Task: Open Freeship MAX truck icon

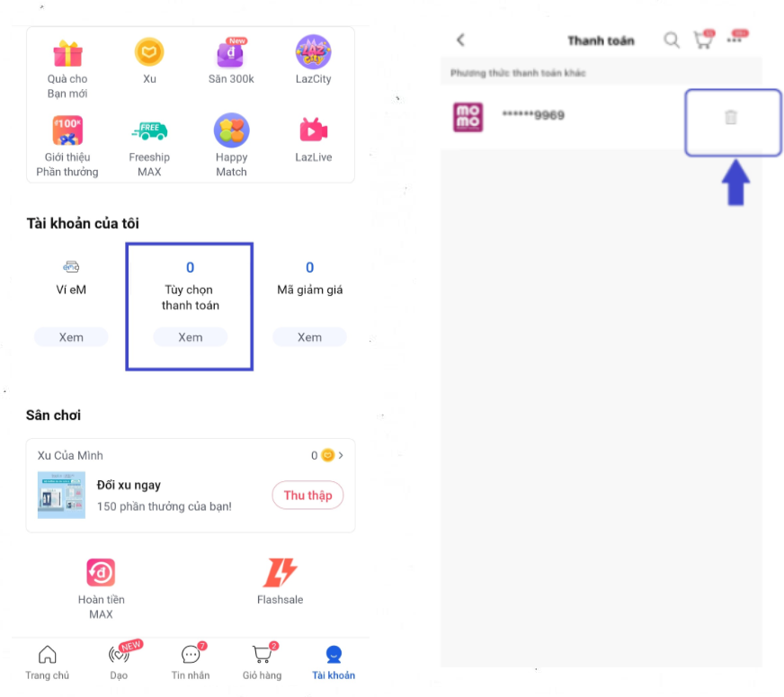Action: tap(149, 130)
